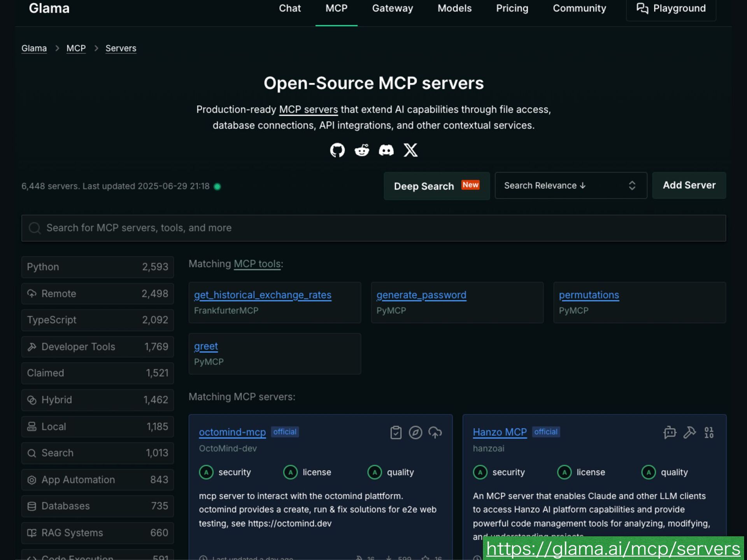Click the hammer icon on Hanzo MCP card

coord(689,432)
